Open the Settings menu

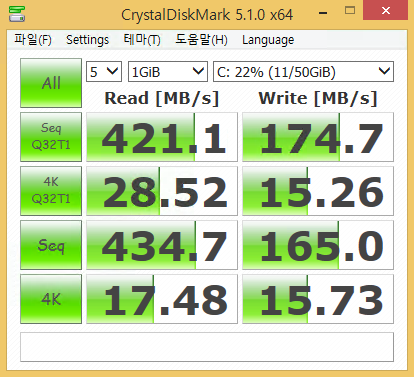pyautogui.click(x=87, y=40)
